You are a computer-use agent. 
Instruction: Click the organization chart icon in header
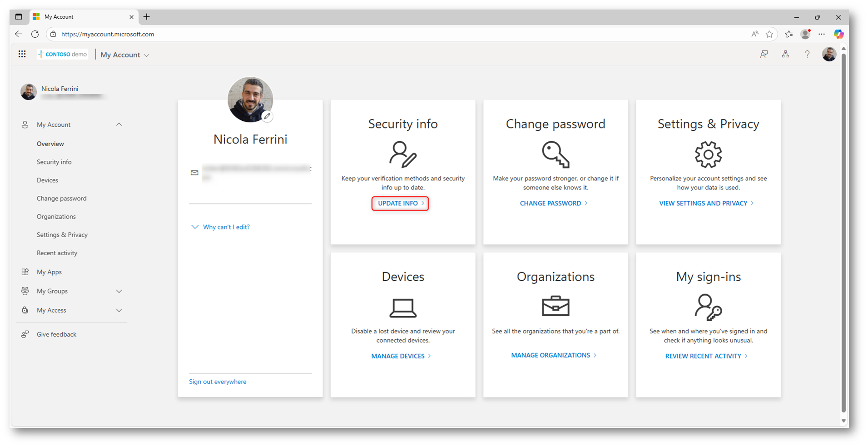(x=785, y=55)
